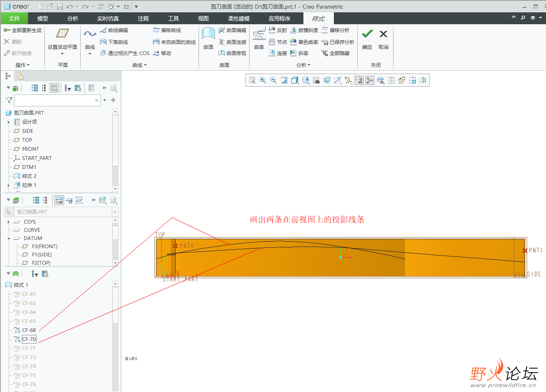Switch to View (视图) ribbon tab
Viewport: 546px width, 392px height.
[204, 18]
